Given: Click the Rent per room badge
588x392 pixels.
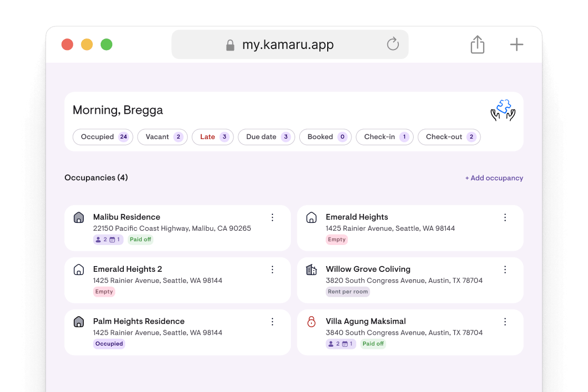Looking at the screenshot, I should coord(348,291).
